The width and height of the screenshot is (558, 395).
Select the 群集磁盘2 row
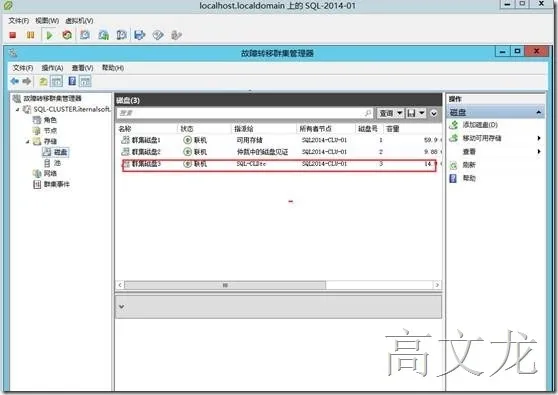click(x=279, y=152)
